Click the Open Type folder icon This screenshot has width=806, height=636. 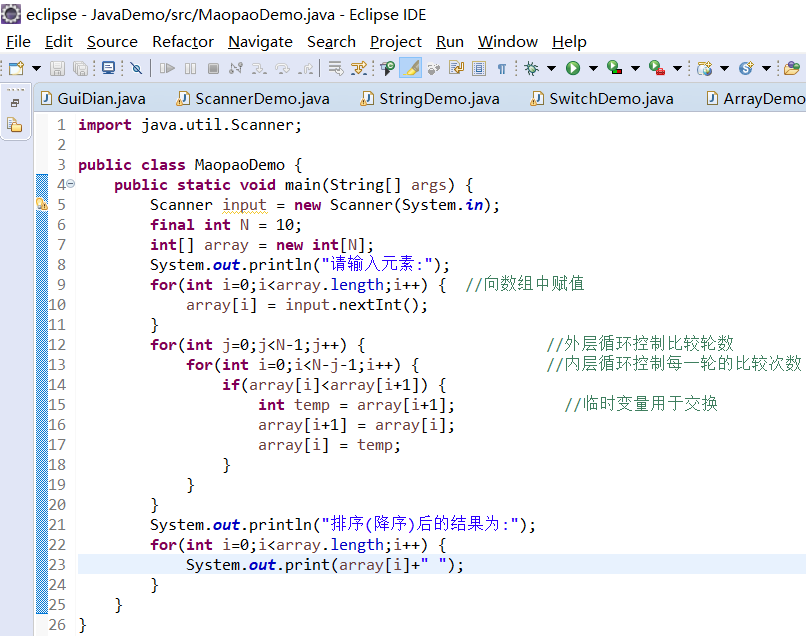792,68
